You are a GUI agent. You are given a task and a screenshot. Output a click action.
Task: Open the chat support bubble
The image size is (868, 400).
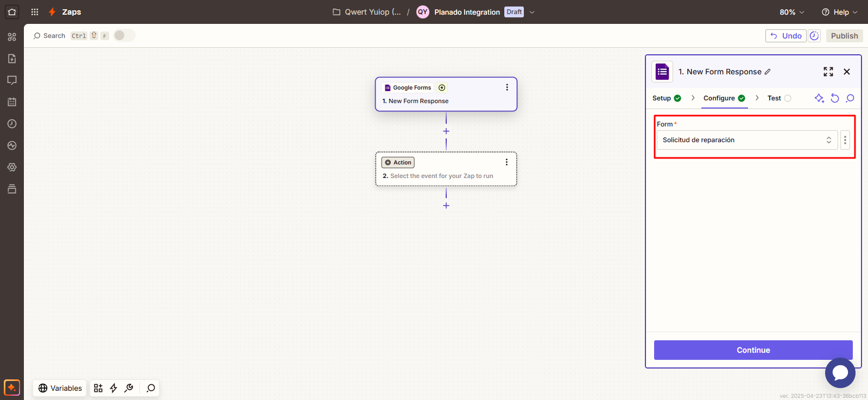point(840,373)
